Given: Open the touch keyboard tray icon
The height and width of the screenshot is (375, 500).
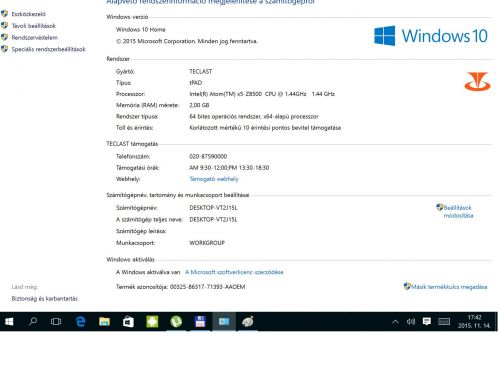Looking at the screenshot, I should click(x=444, y=322).
